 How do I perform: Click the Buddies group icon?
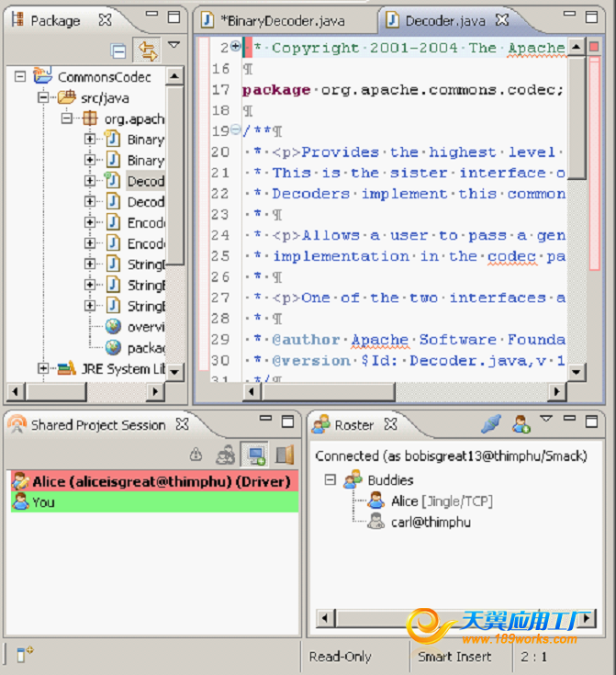[x=353, y=479]
